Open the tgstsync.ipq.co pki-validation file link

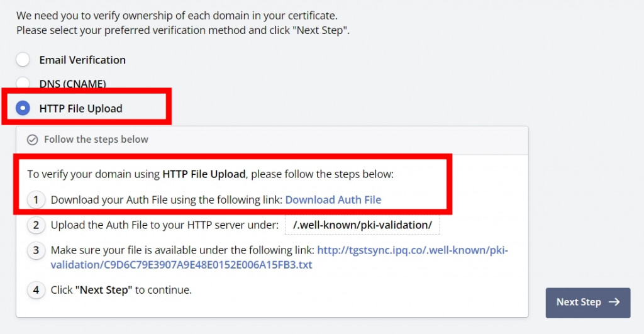coord(279,257)
